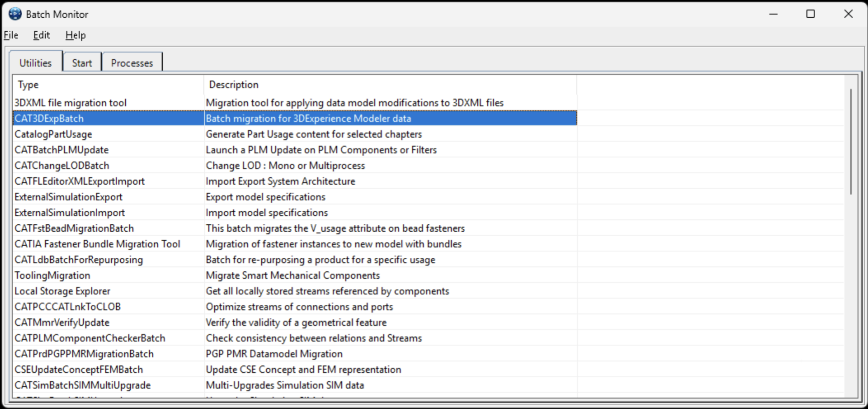Image resolution: width=868 pixels, height=409 pixels.
Task: Select CatalogPartUsage utility
Action: point(54,134)
